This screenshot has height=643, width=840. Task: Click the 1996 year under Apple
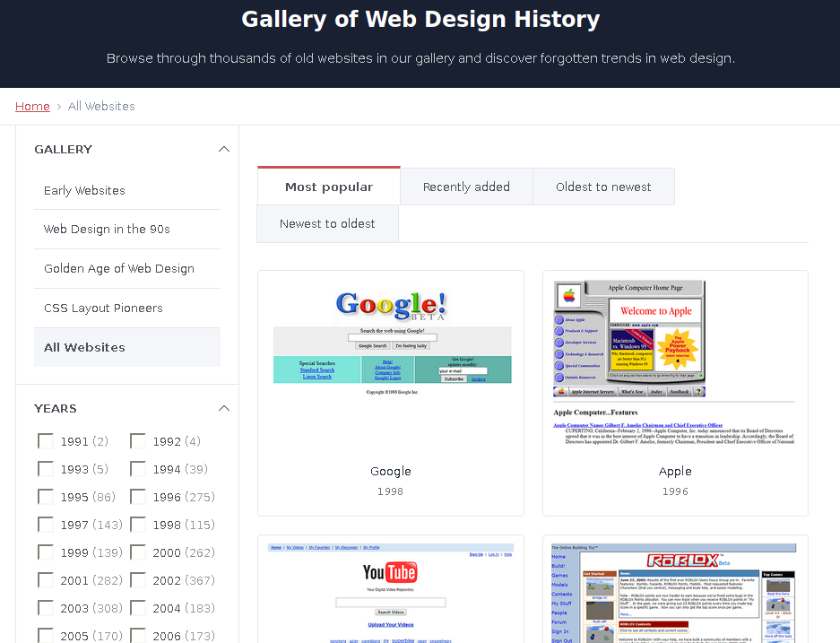click(x=675, y=491)
